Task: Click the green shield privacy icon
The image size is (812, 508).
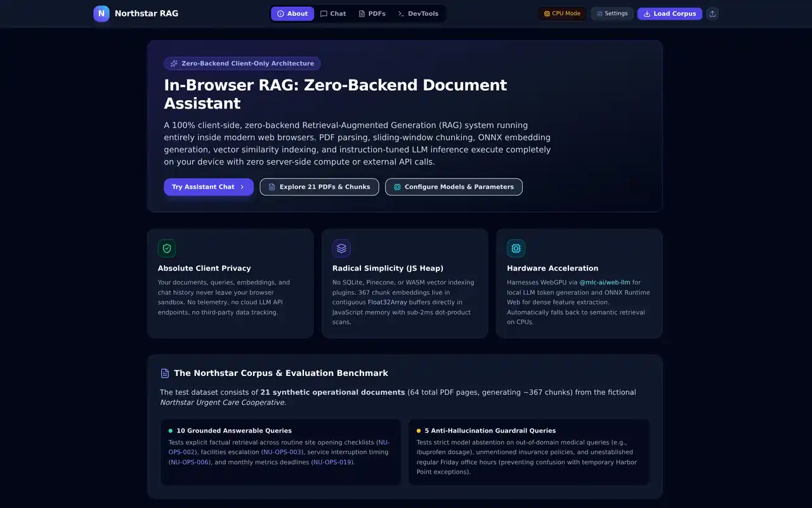Action: tap(167, 248)
